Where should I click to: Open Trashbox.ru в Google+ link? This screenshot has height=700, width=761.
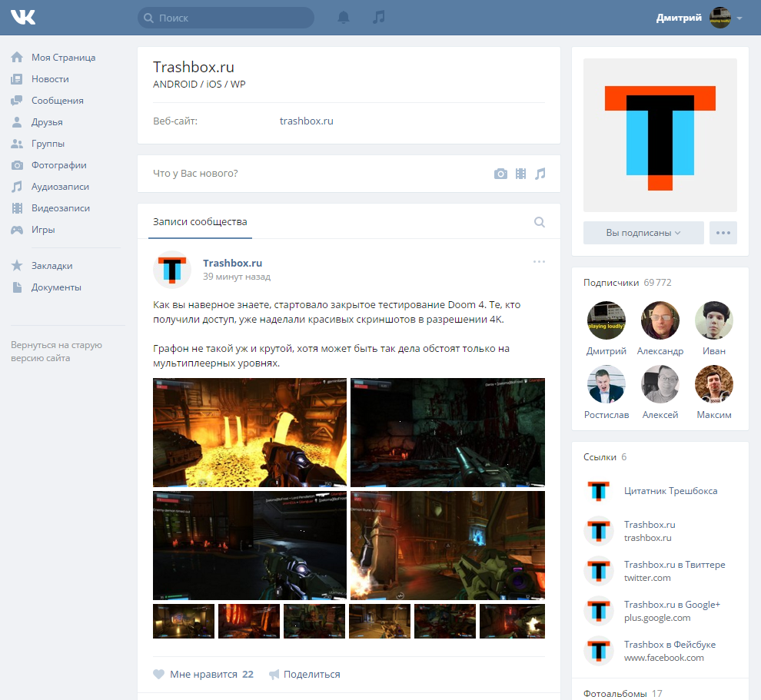tap(672, 605)
